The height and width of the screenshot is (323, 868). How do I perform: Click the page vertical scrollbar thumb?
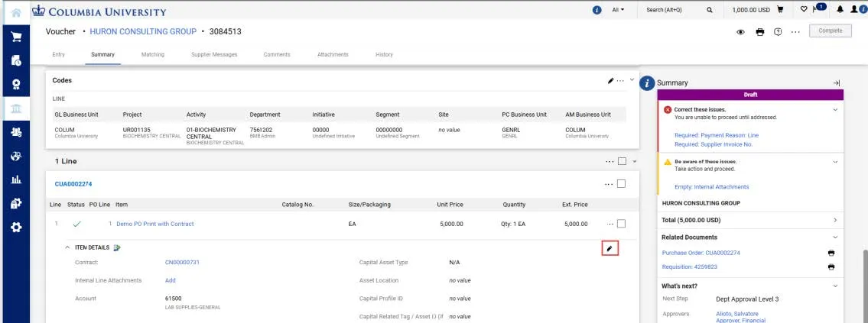(863, 286)
